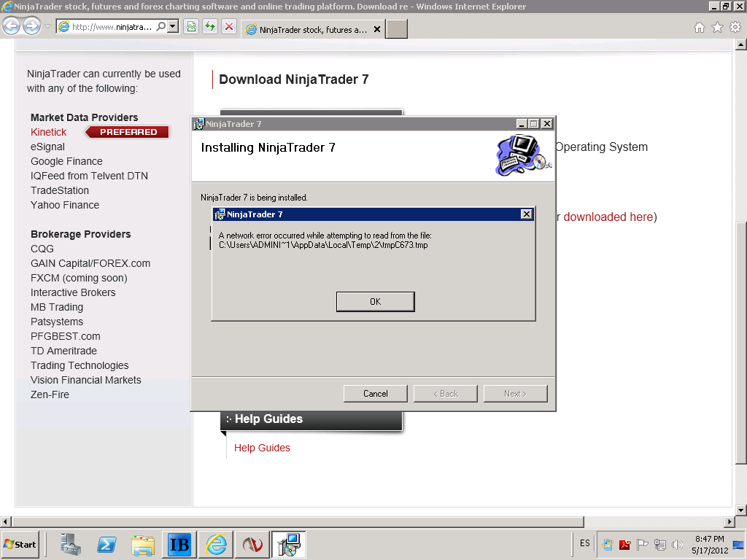Launch PowerShell from the taskbar
This screenshot has height=560, width=747.
point(107,544)
